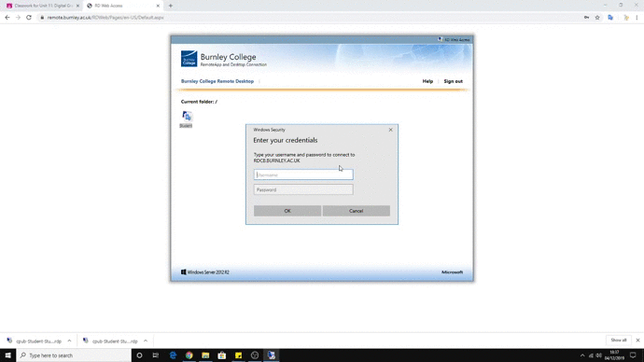This screenshot has height=362, width=644.
Task: Open network status in system tray
Action: tap(591, 355)
